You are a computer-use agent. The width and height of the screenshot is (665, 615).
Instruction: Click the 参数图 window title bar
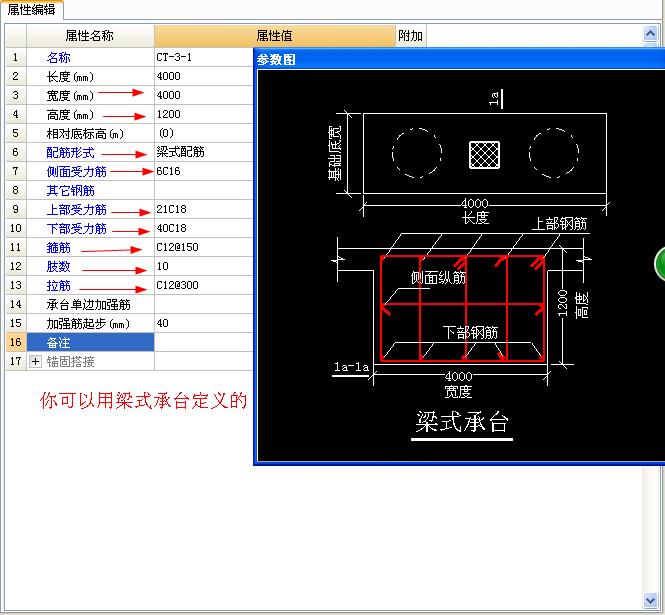click(460, 59)
